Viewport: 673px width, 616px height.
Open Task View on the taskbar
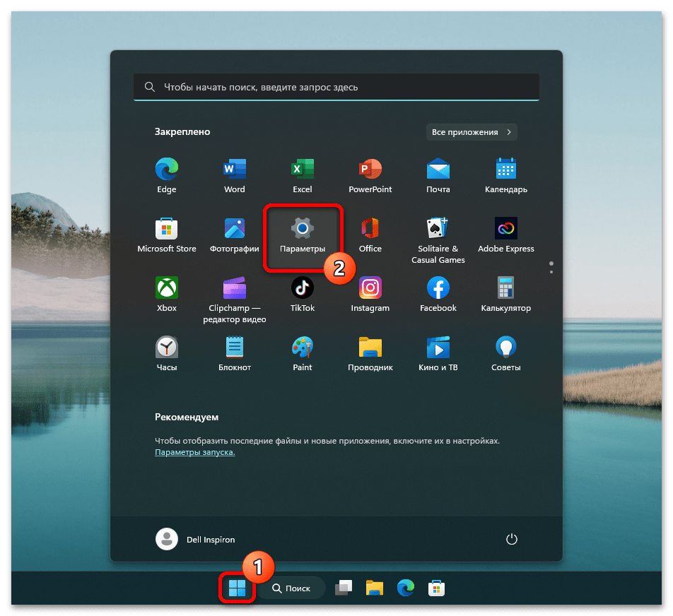coord(344,588)
